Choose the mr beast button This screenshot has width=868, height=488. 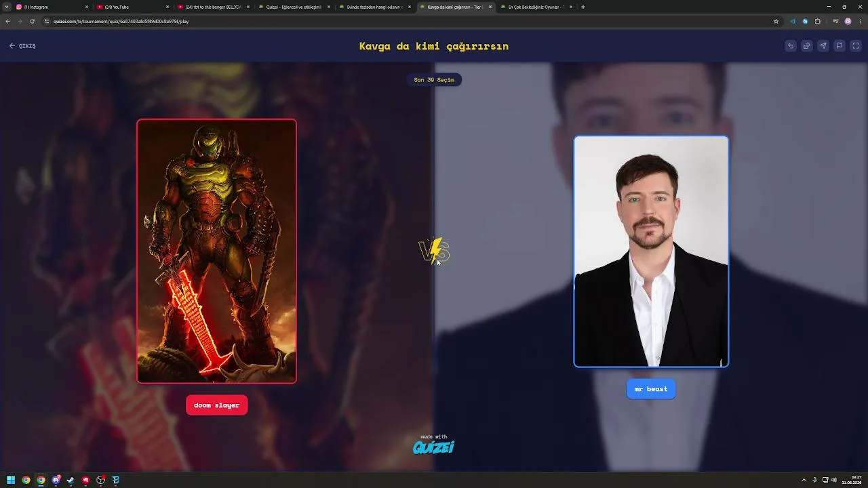pos(651,389)
